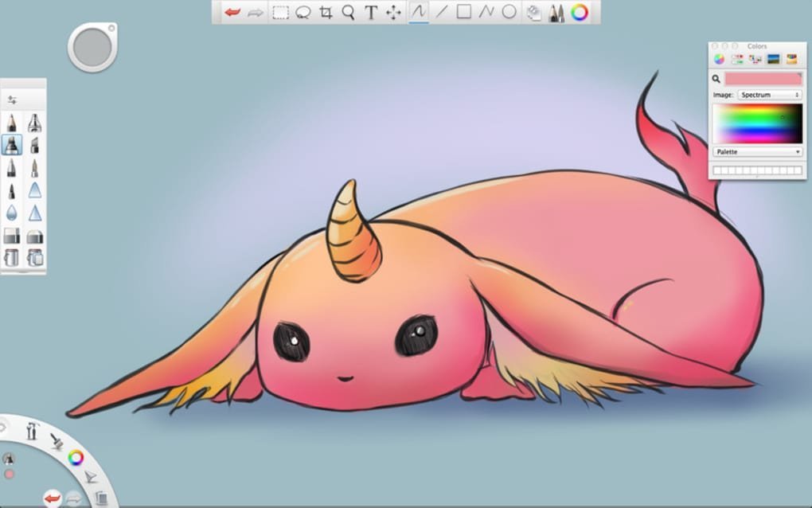Click the red Undo arrow in top toolbar

232,12
